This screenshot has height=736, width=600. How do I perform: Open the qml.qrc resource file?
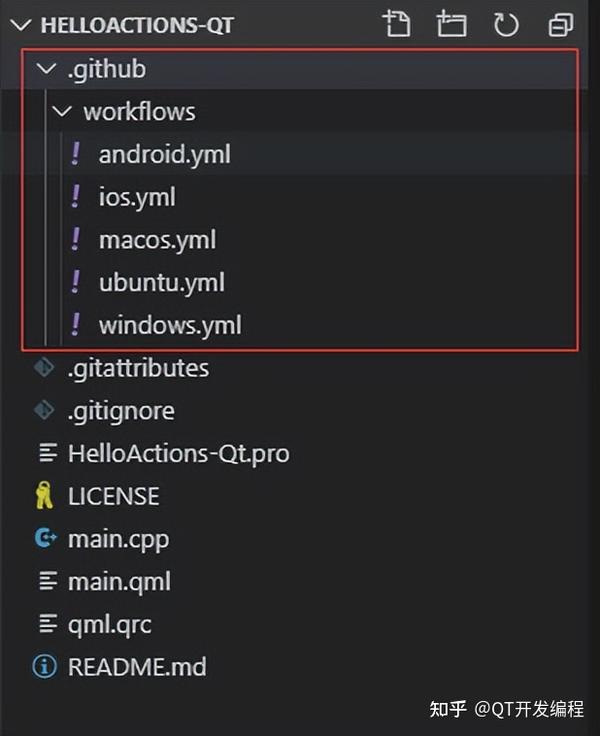click(x=109, y=625)
